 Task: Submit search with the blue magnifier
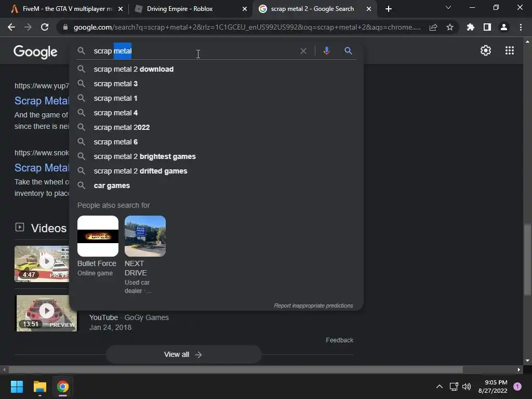pyautogui.click(x=348, y=51)
